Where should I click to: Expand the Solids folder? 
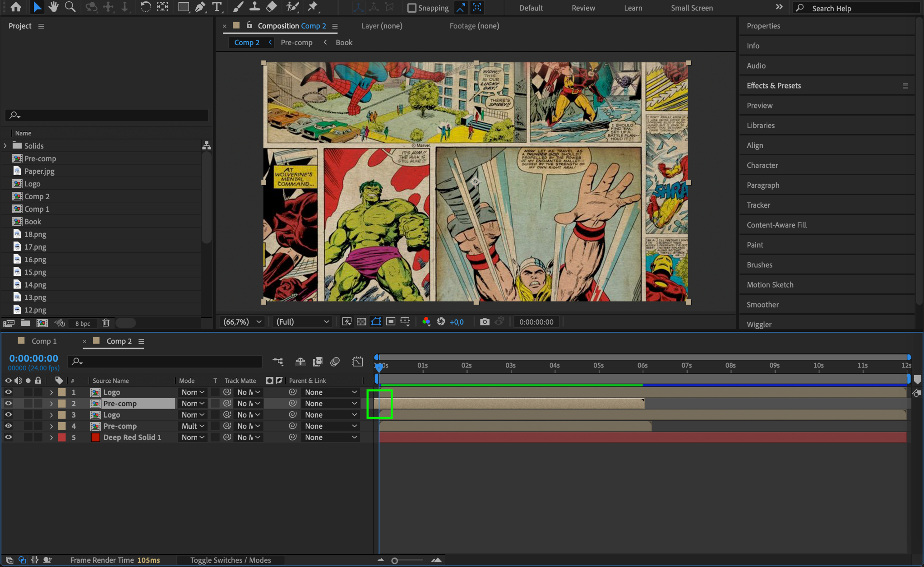5,145
